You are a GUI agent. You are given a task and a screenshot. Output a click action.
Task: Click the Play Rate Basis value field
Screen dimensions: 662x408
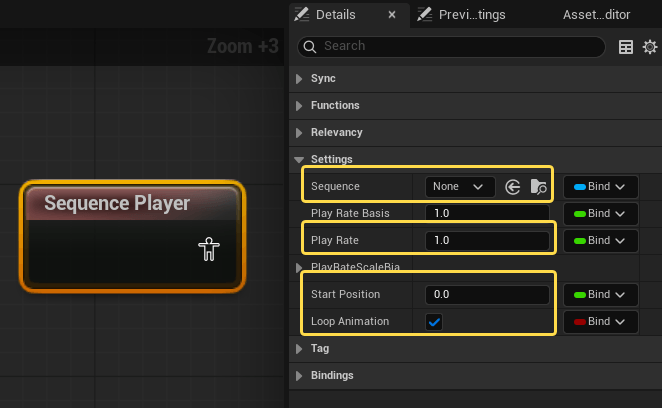[486, 213]
